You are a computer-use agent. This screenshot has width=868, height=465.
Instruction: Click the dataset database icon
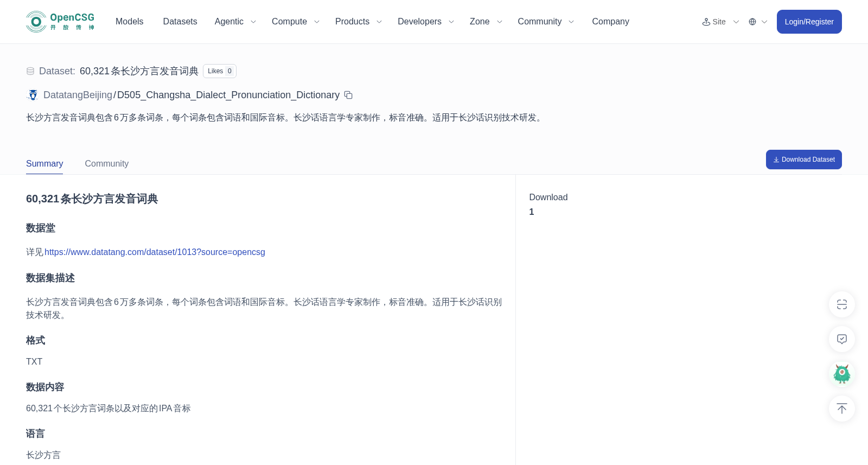(x=30, y=71)
